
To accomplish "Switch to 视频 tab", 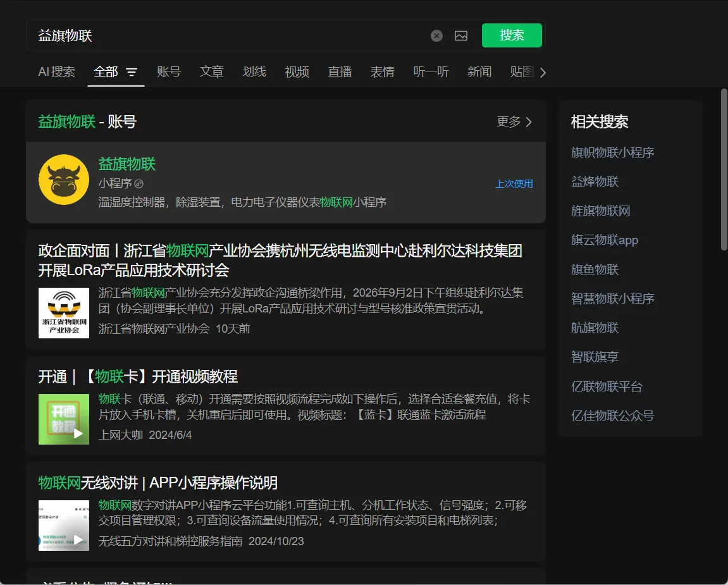I will [297, 71].
